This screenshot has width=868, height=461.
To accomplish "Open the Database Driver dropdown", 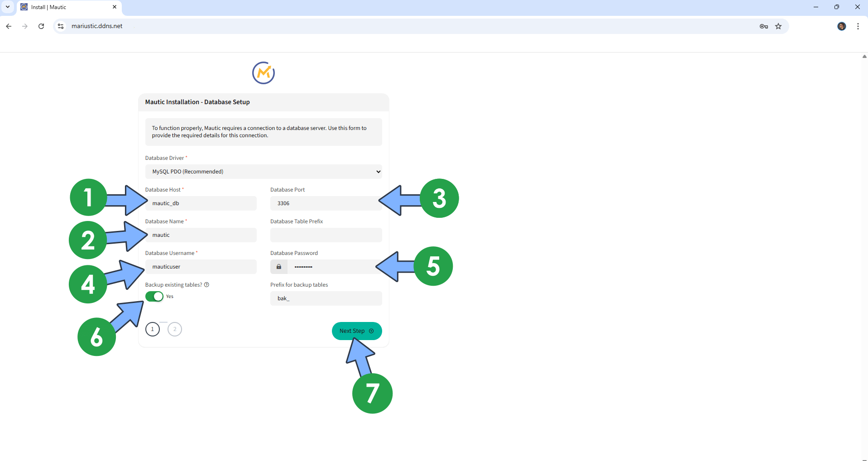I will (264, 172).
